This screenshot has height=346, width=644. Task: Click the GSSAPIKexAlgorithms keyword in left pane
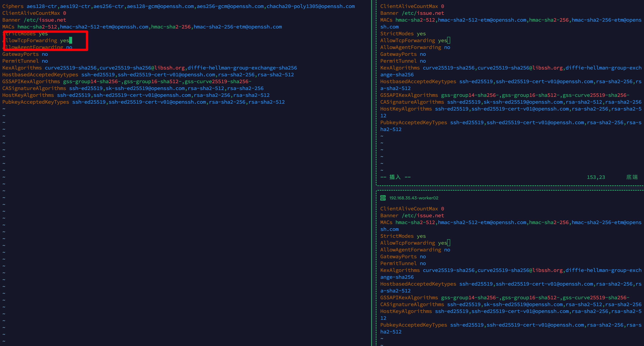tap(31, 81)
